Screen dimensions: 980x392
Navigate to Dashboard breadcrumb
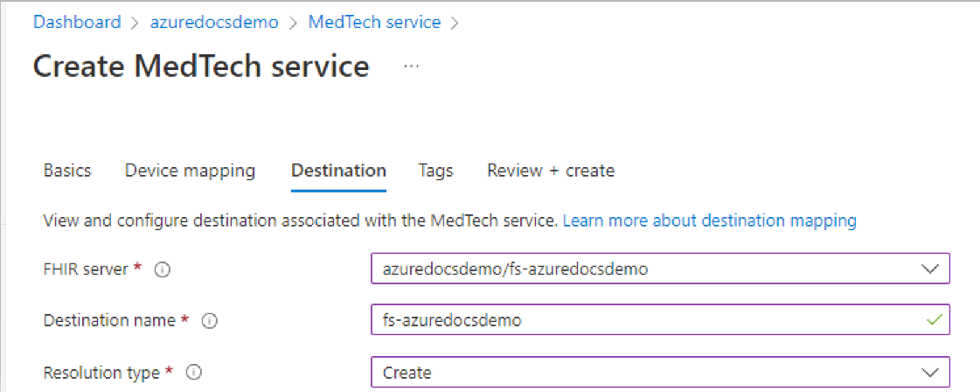click(77, 23)
